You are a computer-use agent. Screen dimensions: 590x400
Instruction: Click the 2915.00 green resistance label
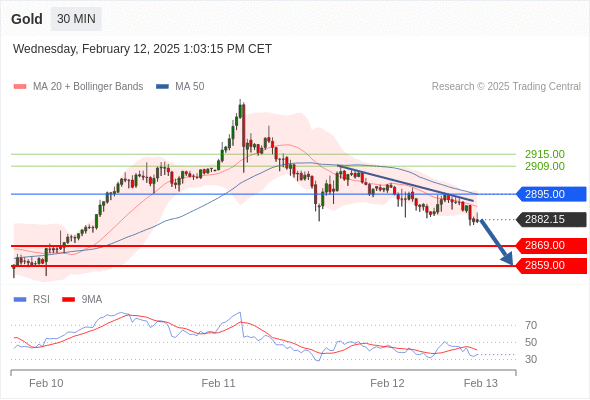pos(545,154)
